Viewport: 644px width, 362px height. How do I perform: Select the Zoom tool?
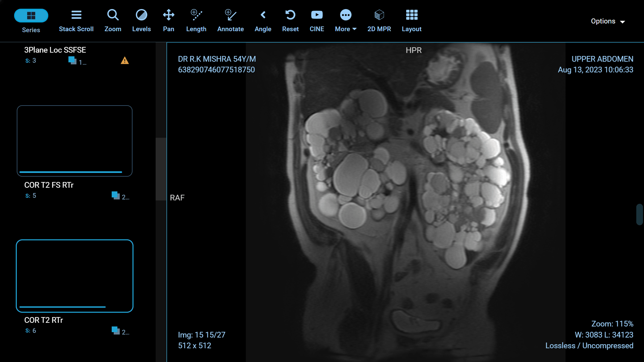point(113,20)
